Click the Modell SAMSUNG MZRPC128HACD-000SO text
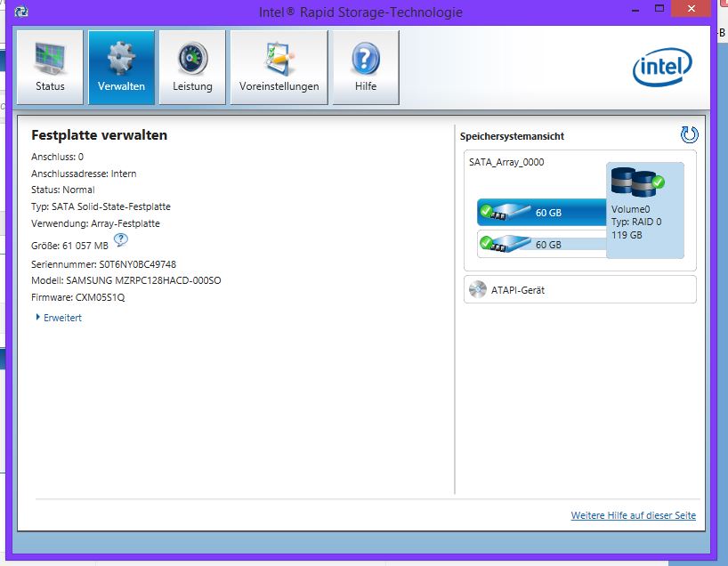The image size is (728, 566). (x=125, y=280)
